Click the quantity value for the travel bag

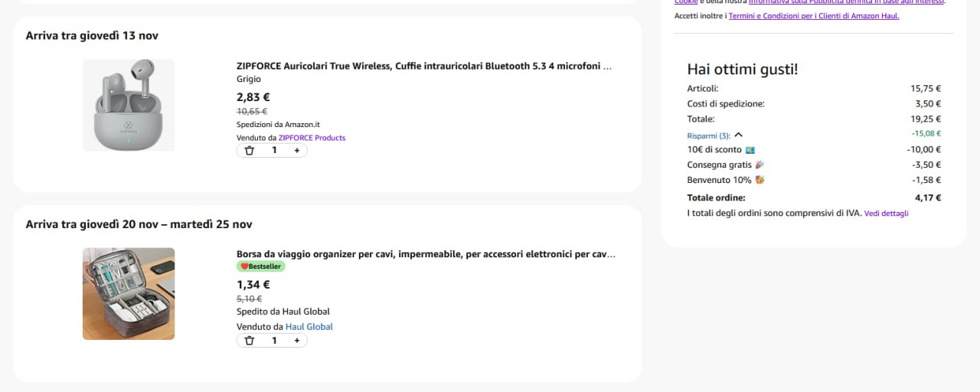(274, 341)
